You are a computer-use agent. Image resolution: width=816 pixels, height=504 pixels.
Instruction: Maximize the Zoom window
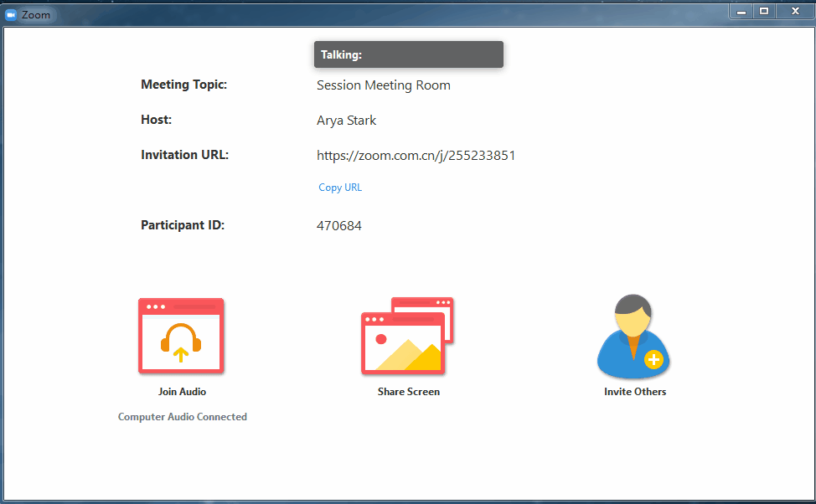coord(764,12)
